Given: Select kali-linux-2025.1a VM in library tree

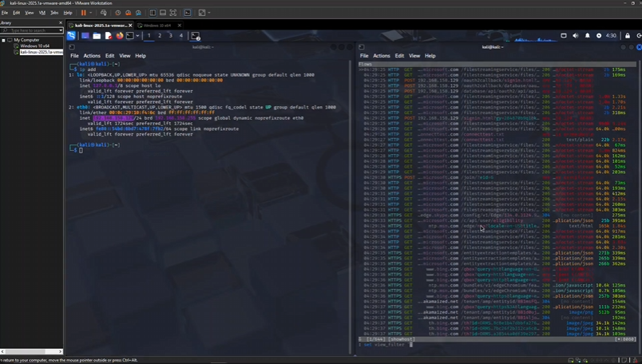Looking at the screenshot, I should point(41,52).
